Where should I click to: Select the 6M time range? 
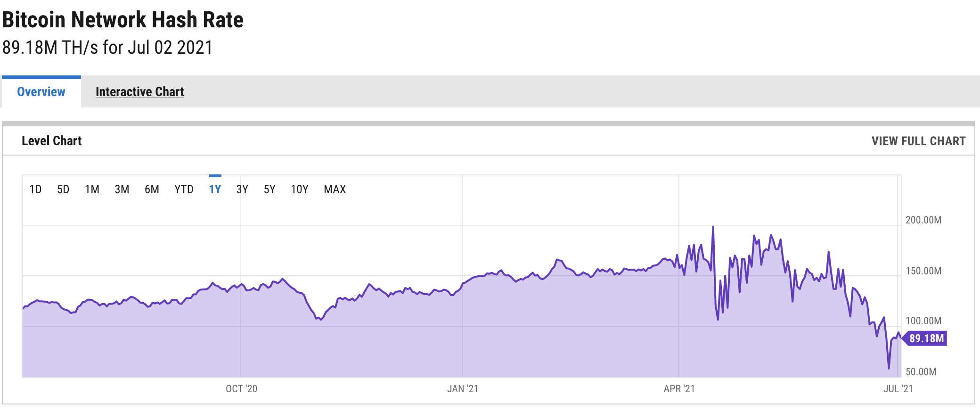coord(152,190)
